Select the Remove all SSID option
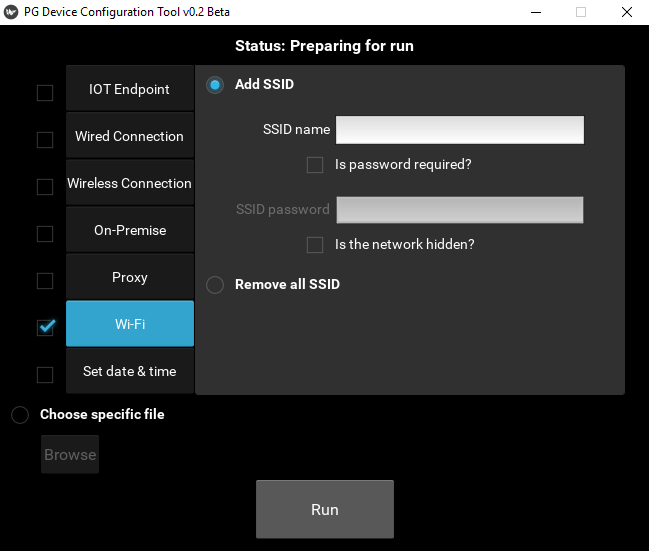The image size is (649, 551). pyautogui.click(x=215, y=285)
